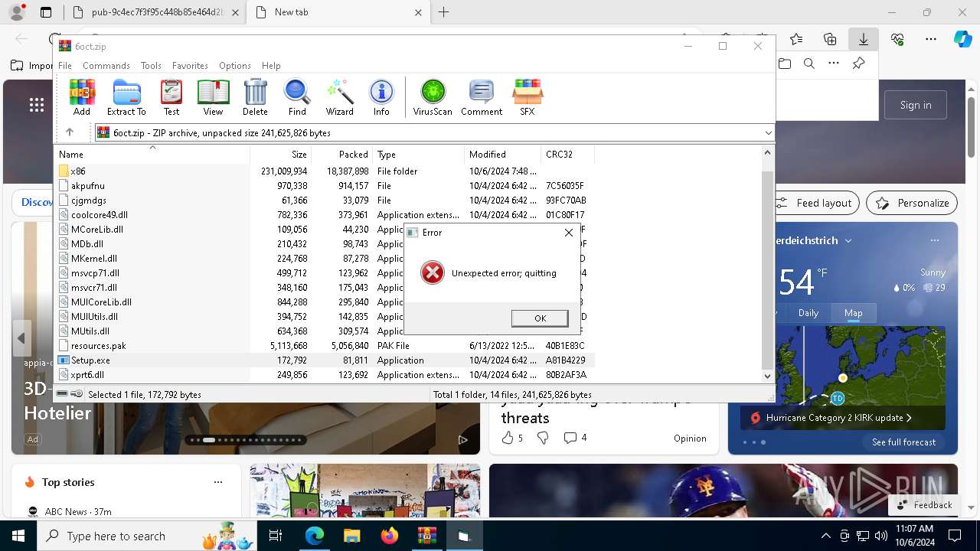Open See full forecast link
980x551 pixels.
[x=903, y=442]
